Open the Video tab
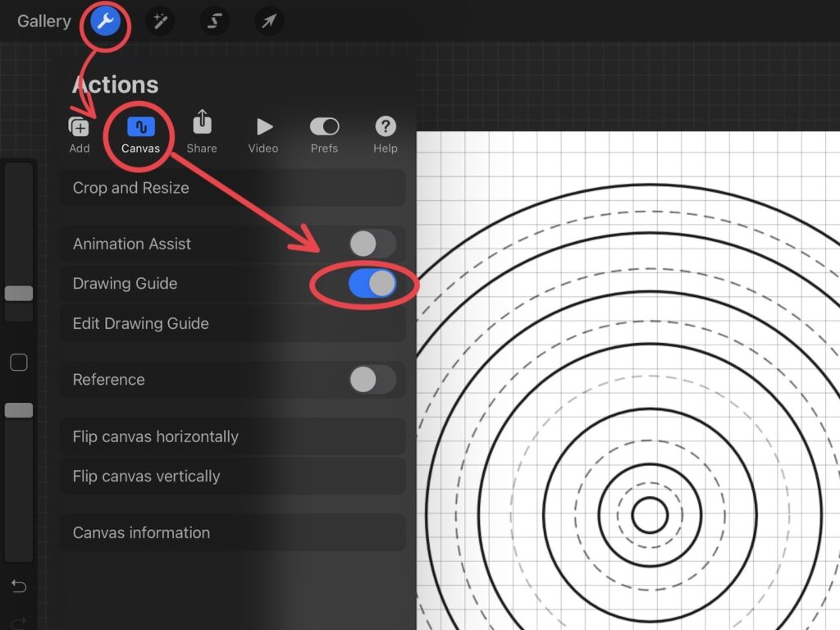Image resolution: width=840 pixels, height=630 pixels. tap(263, 135)
